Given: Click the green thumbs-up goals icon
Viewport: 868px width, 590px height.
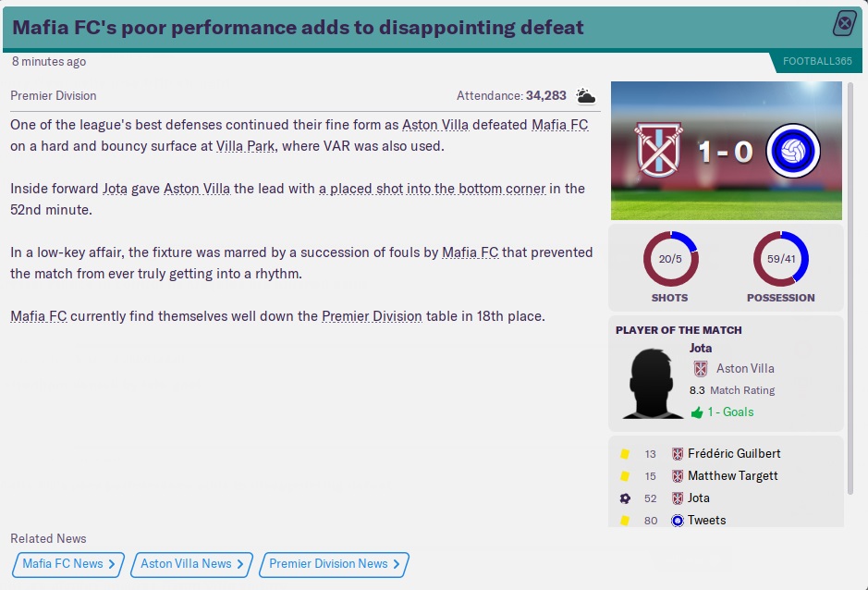Looking at the screenshot, I should (697, 412).
